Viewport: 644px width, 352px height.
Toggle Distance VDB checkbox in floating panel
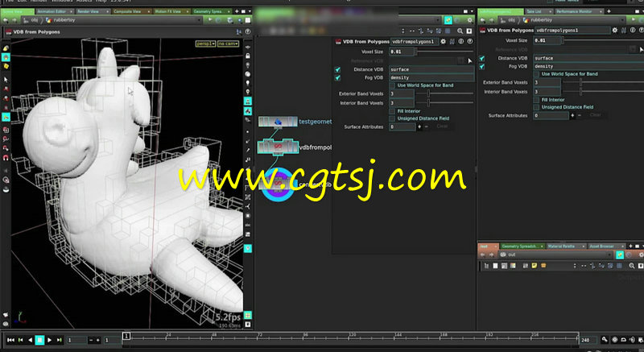[337, 70]
